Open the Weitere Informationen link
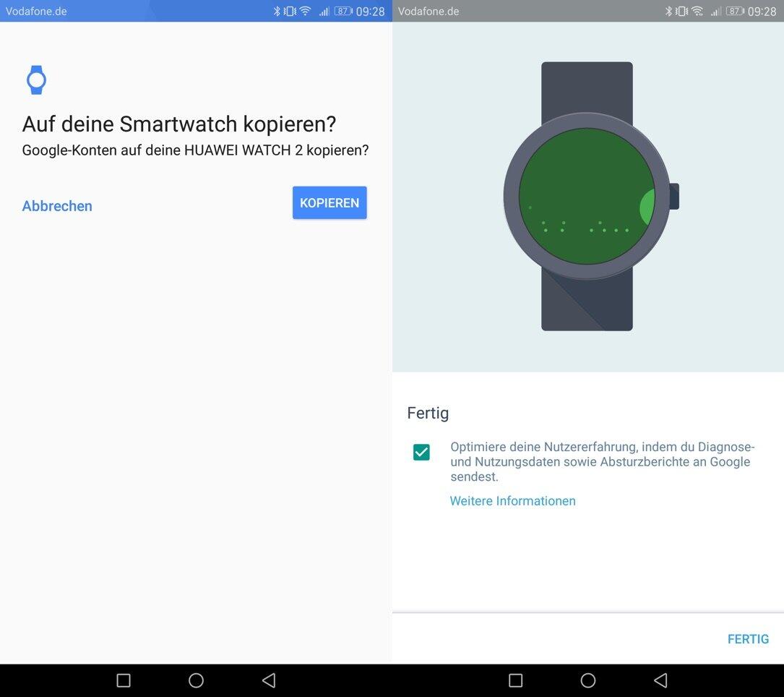The width and height of the screenshot is (784, 697). pyautogui.click(x=512, y=501)
